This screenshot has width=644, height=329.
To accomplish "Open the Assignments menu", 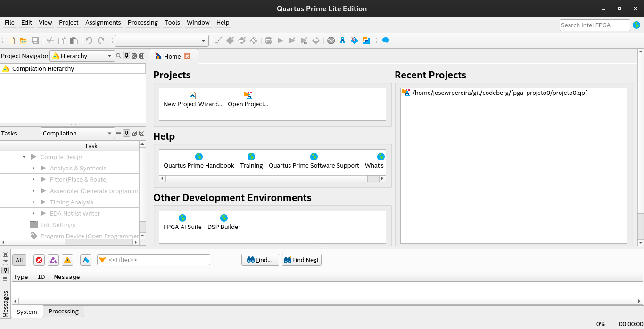I will point(103,22).
